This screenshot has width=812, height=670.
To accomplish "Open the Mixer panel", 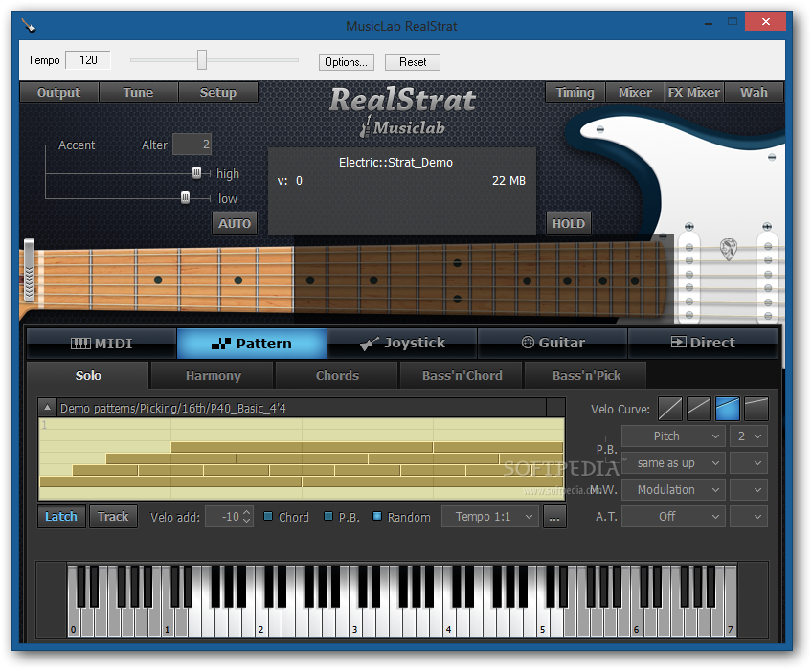I will [x=635, y=93].
